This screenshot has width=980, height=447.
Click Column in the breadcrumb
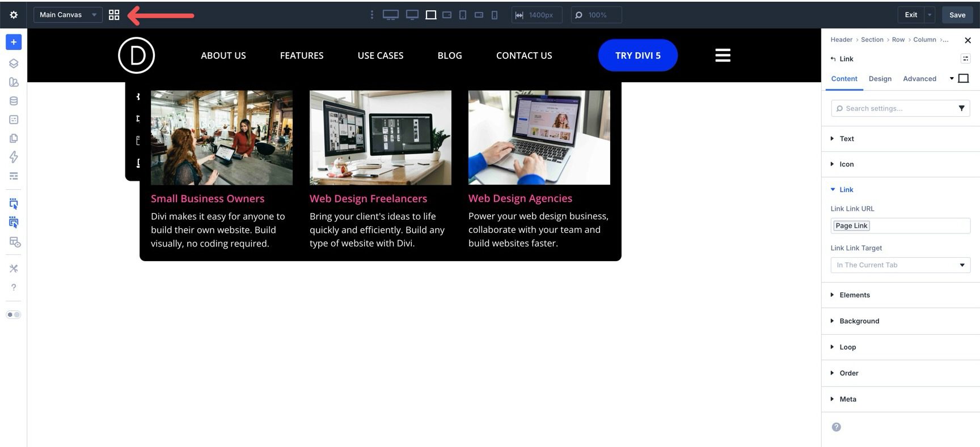click(x=924, y=40)
